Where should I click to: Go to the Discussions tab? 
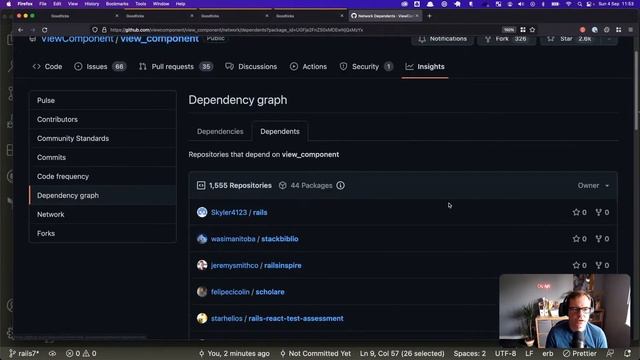pos(251,67)
